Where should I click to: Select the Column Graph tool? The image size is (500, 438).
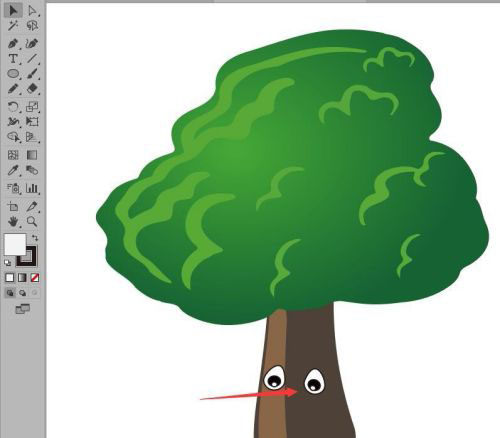coord(32,188)
